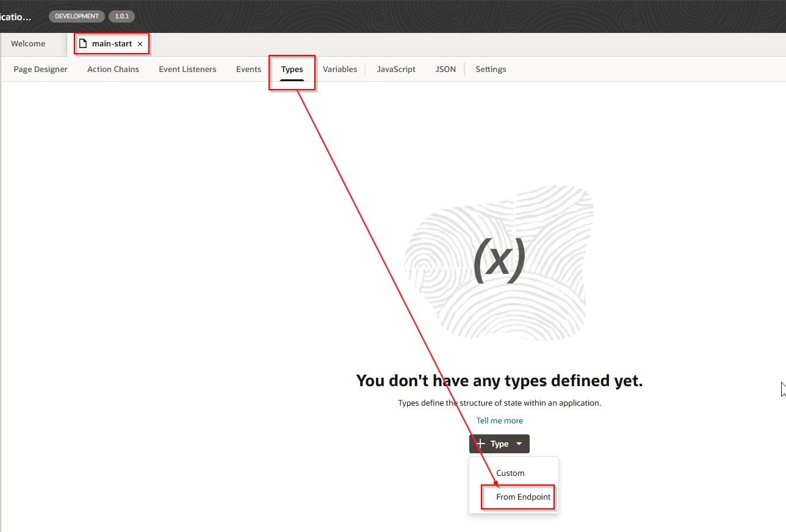Switch to the JavaScript tab
786x532 pixels.
pos(395,69)
